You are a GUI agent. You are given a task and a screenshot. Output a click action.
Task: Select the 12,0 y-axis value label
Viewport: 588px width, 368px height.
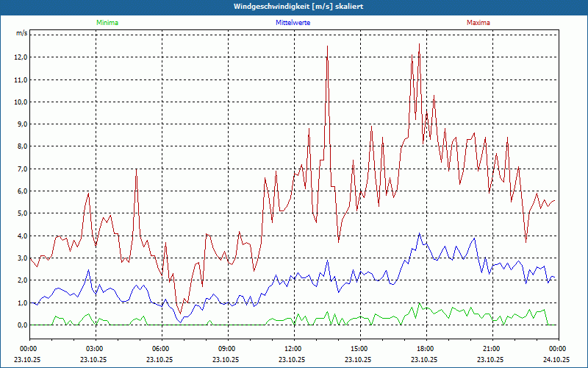[x=21, y=57]
